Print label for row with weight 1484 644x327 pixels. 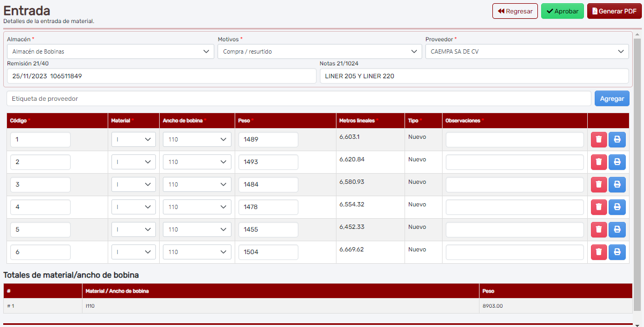coord(617,184)
